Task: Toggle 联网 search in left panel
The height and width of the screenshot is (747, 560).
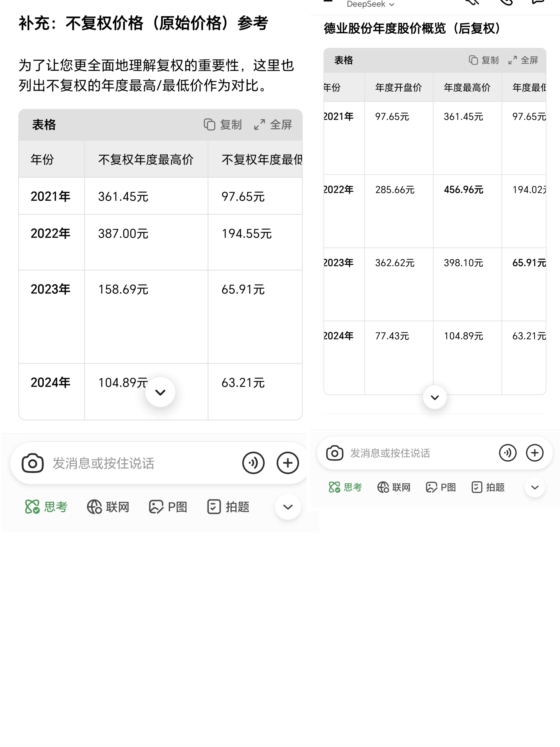Action: pos(108,507)
